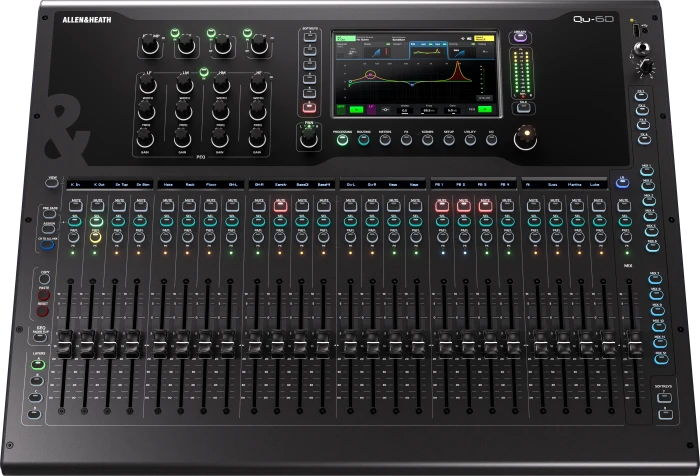Tap the purple Library key
Image resolution: width=700 pixels, height=476 pixels.
coord(520,37)
